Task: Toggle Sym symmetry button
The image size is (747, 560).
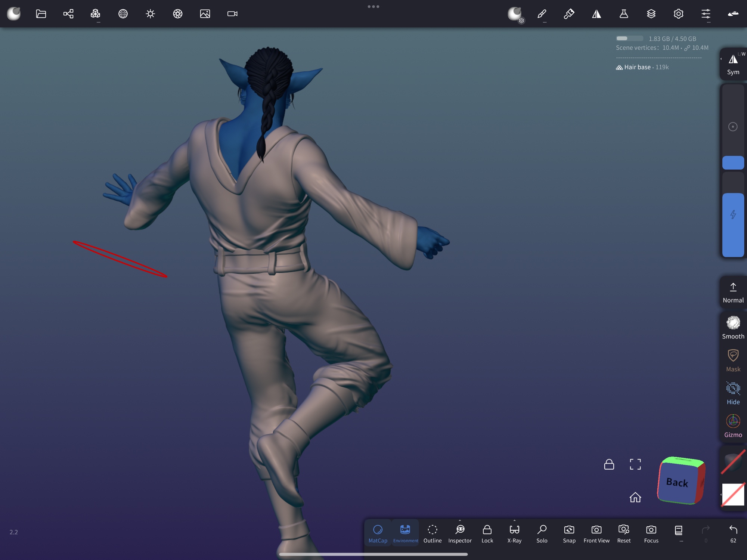Action: 733,64
